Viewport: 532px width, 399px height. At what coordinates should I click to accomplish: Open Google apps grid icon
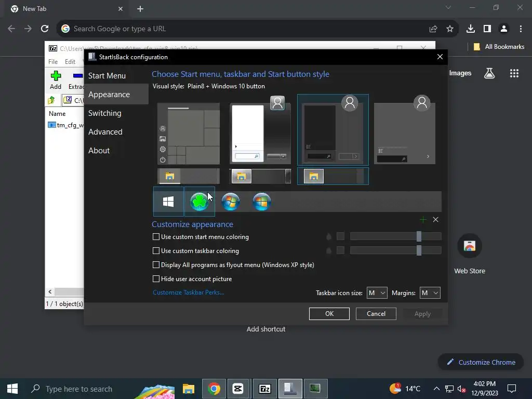coord(514,73)
